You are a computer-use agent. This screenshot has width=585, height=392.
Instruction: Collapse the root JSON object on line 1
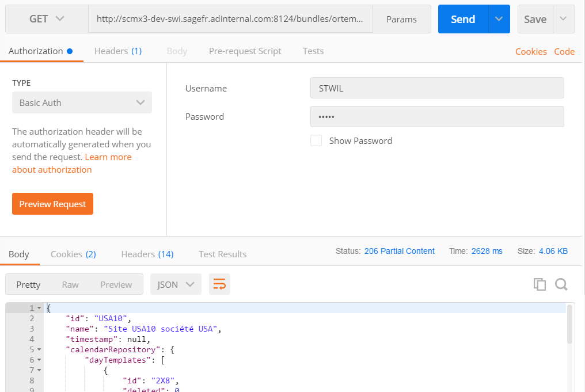coord(39,308)
